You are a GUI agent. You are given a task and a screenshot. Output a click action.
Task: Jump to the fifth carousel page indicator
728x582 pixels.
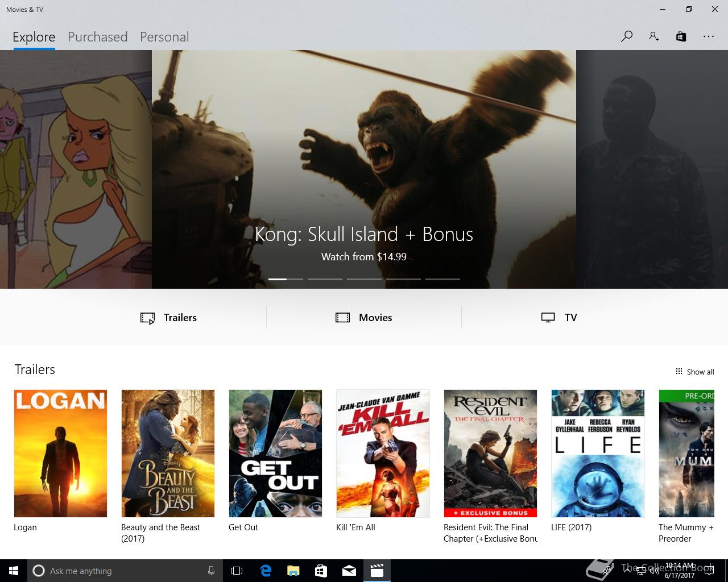(x=442, y=279)
